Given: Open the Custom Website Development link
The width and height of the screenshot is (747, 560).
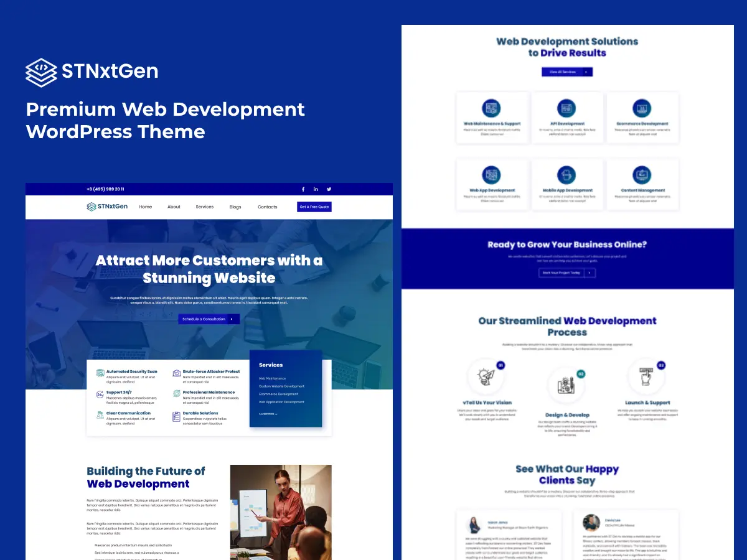Looking at the screenshot, I should tap(282, 386).
